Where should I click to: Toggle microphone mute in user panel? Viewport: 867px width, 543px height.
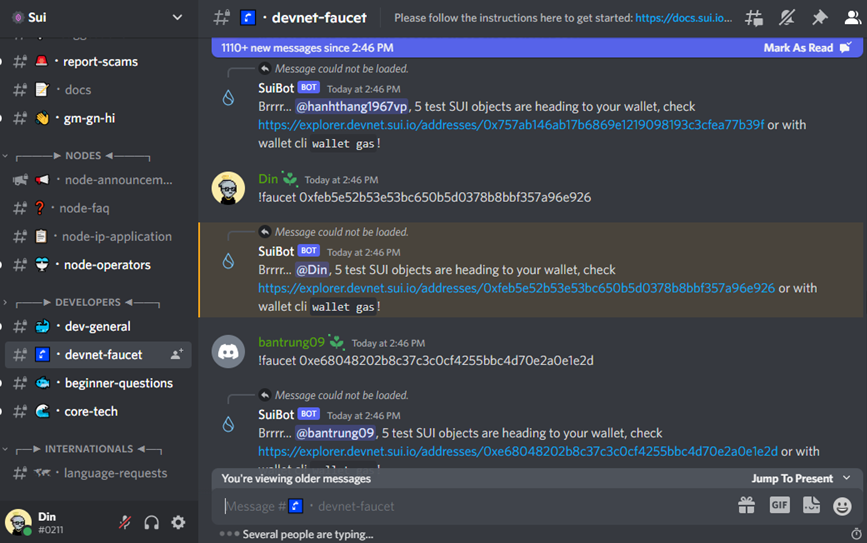point(125,523)
